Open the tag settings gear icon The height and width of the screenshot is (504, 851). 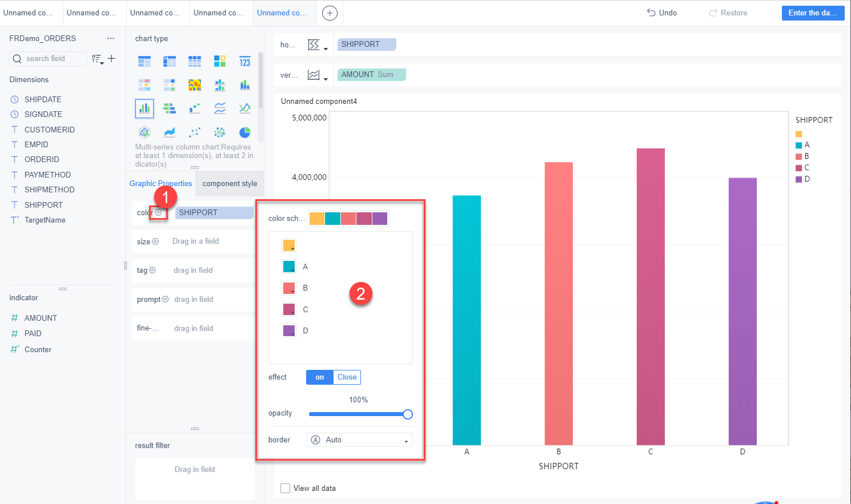click(x=152, y=270)
